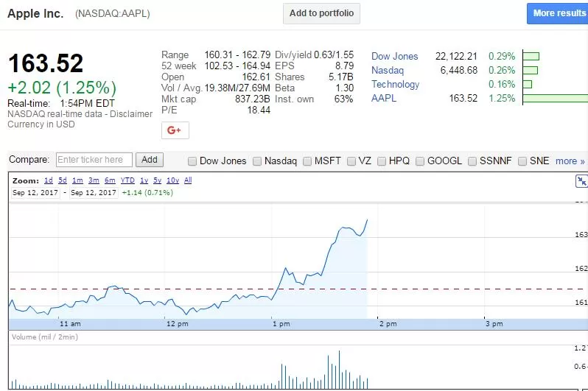Click the AAPL green performance bar

click(556, 98)
